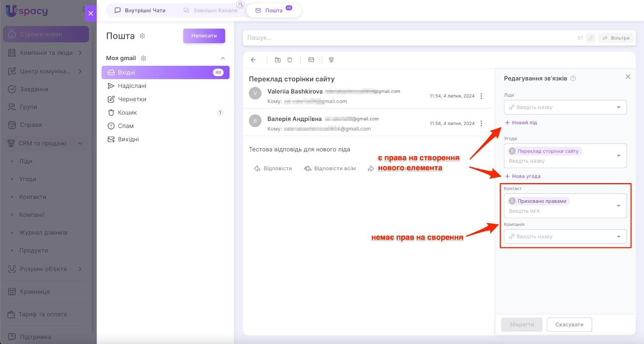Open Вхідні mail folder
Image resolution: width=644 pixels, height=344 pixels.
[x=165, y=73]
